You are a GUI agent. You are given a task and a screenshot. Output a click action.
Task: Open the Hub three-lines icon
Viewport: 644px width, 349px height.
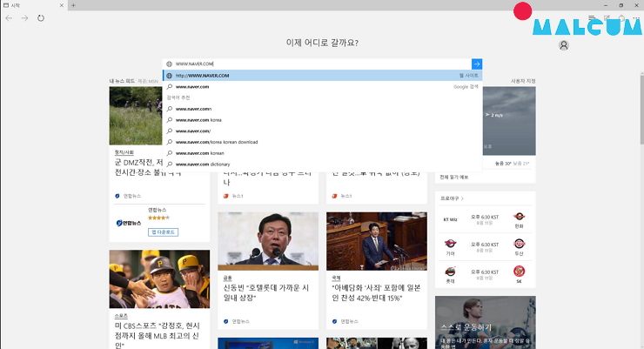(x=592, y=18)
